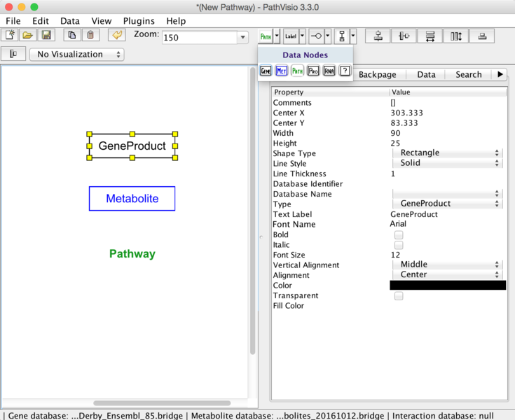Open the Database Name dropdown
This screenshot has width=515, height=420.
447,194
